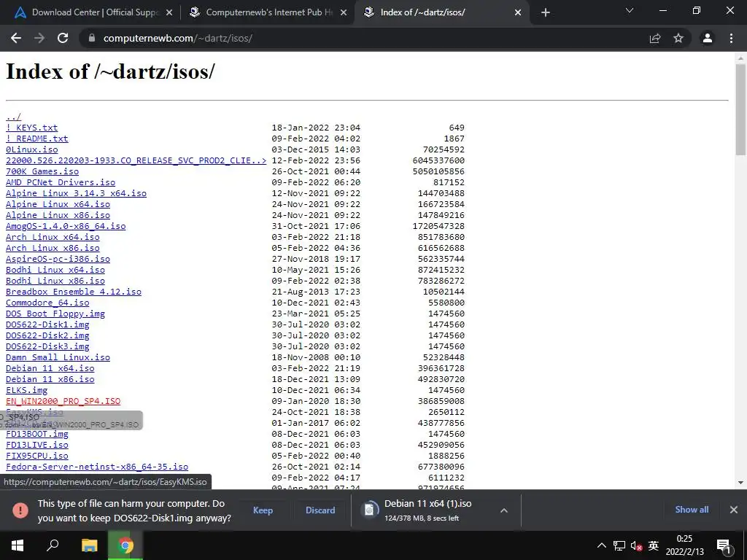Viewport: 747px width, 560px height.
Task: Download DOS622-Disk2.img
Action: (x=47, y=335)
